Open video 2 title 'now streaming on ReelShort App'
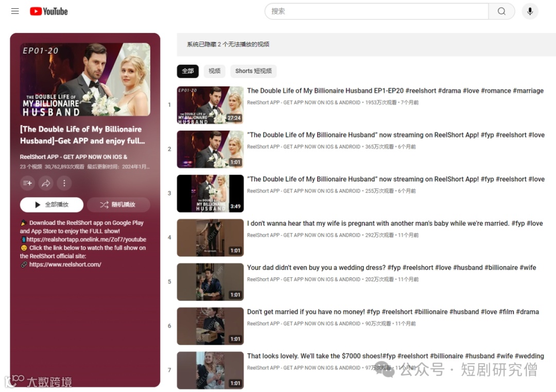 click(x=396, y=135)
